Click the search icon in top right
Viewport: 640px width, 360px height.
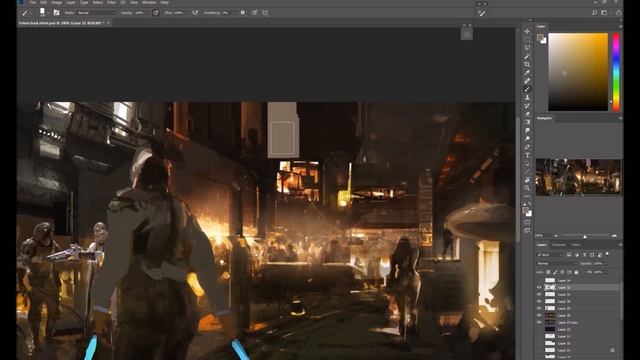click(x=594, y=13)
